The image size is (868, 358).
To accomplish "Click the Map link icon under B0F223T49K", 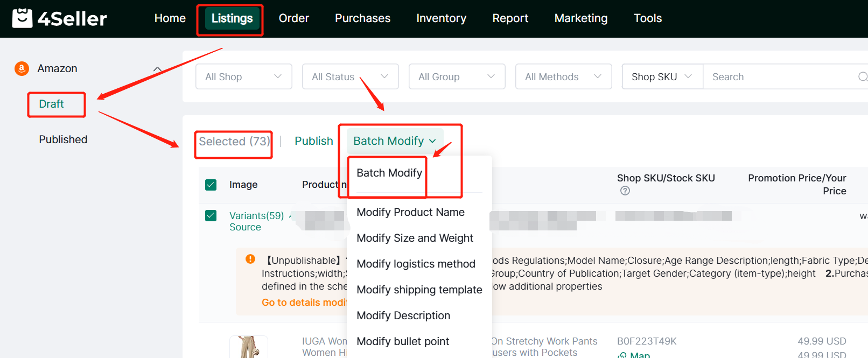I will pyautogui.click(x=622, y=355).
